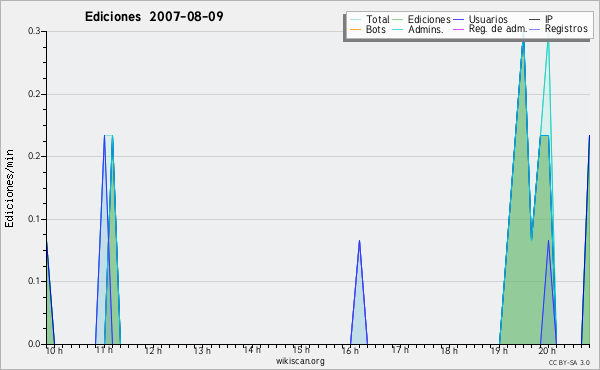600x370 pixels.
Task: Click the blue peak near 16 h
Action: (x=359, y=291)
